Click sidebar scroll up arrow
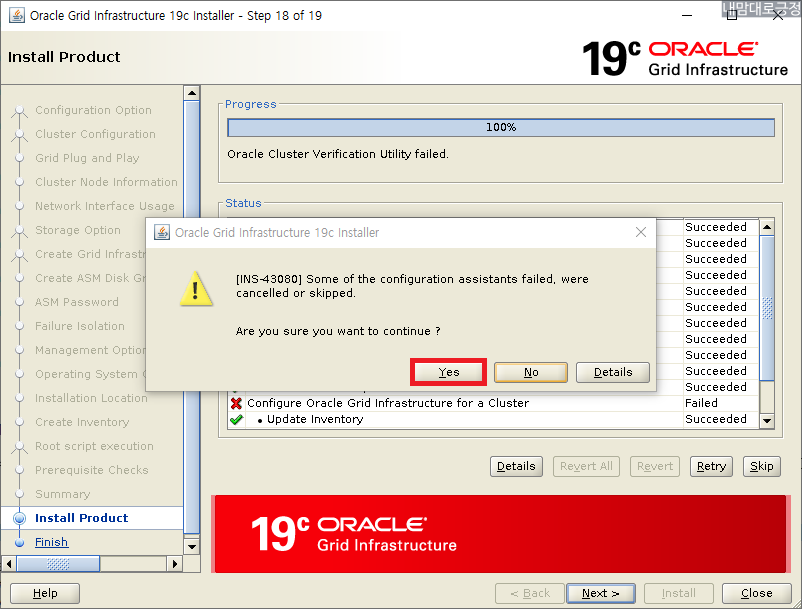 192,93
